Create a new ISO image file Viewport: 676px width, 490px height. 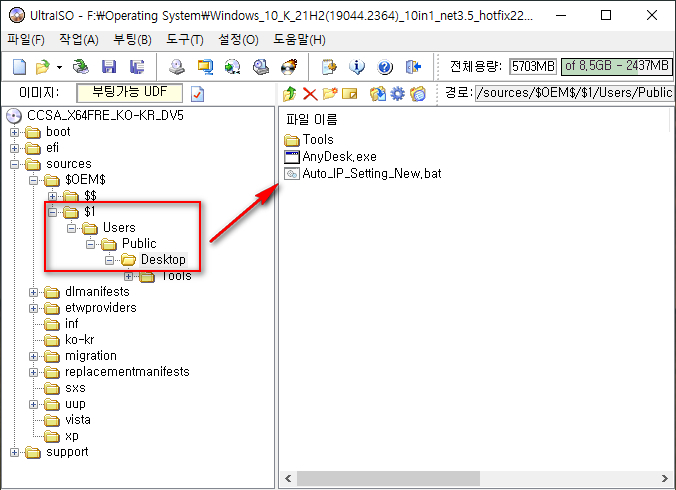point(19,67)
